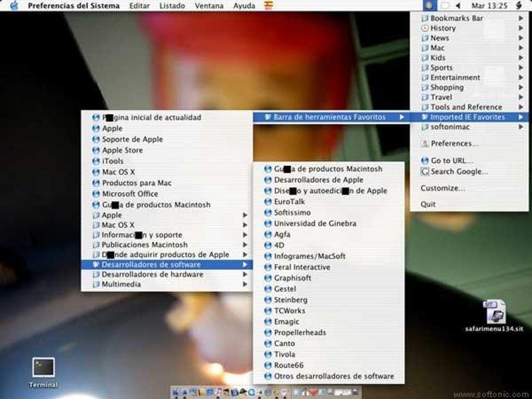Click globe icon beside Softissimo

(x=268, y=212)
